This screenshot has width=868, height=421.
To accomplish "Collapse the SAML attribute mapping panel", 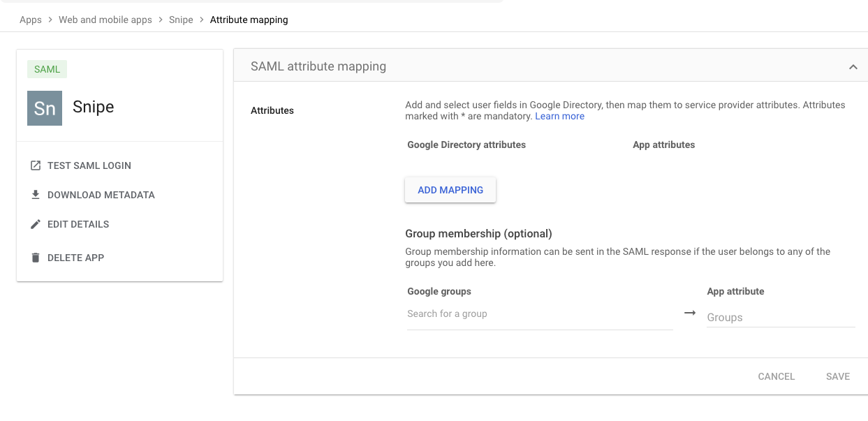I will (853, 67).
